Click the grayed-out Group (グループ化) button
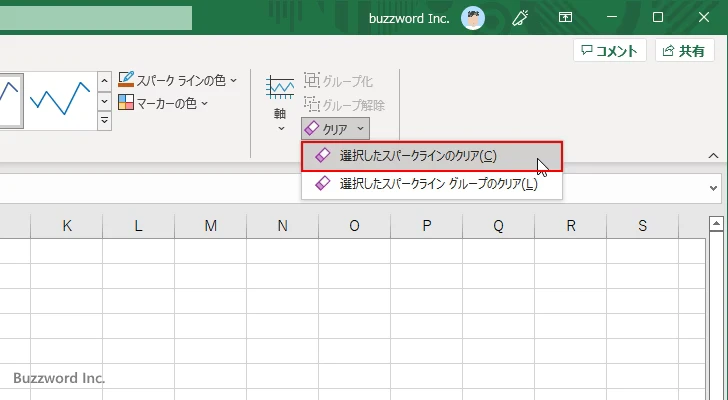 click(x=338, y=81)
